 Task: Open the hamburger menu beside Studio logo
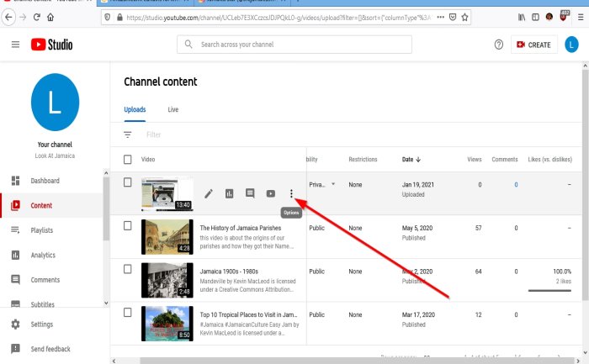click(15, 44)
